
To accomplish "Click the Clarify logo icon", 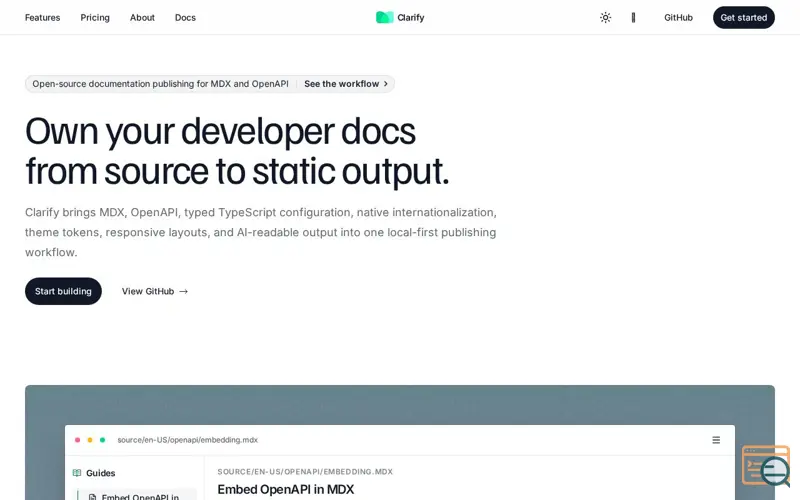I will point(384,17).
